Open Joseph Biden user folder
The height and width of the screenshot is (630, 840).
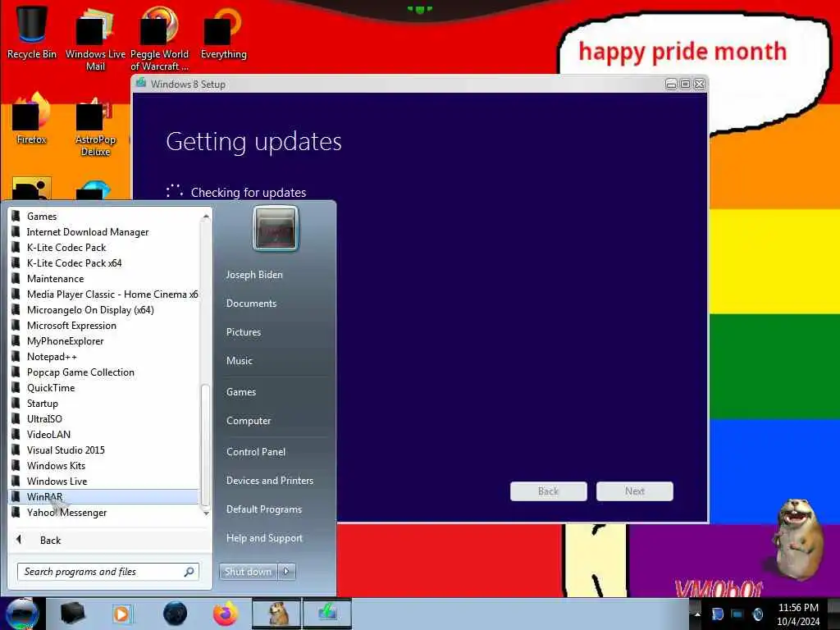[x=254, y=275]
